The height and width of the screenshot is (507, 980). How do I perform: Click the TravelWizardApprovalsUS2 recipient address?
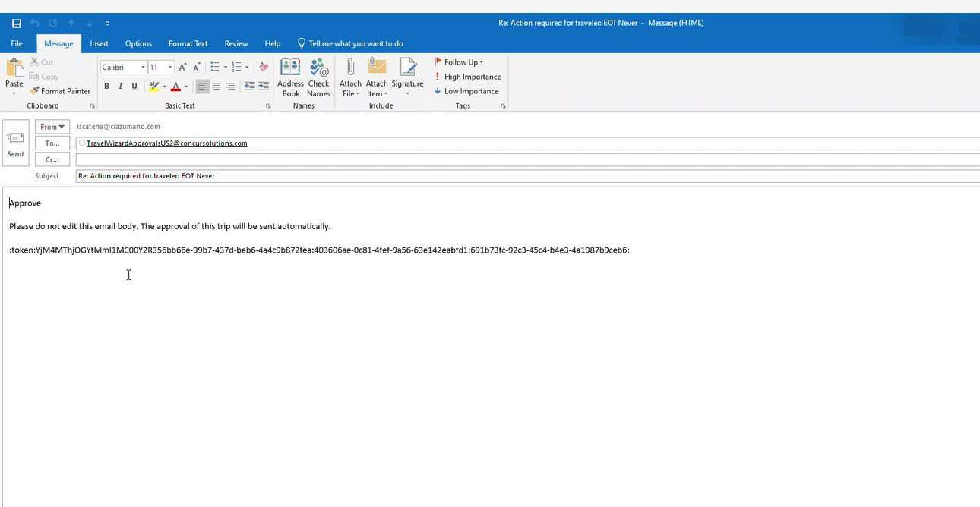click(x=166, y=143)
